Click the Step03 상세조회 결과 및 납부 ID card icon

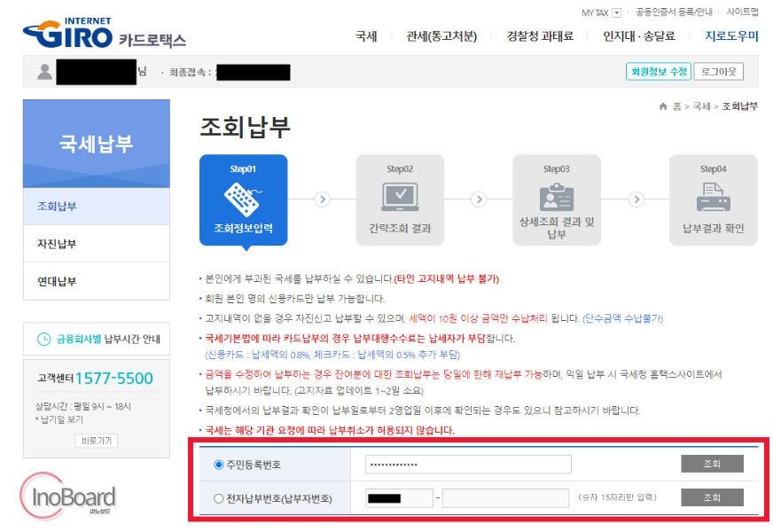click(x=557, y=197)
